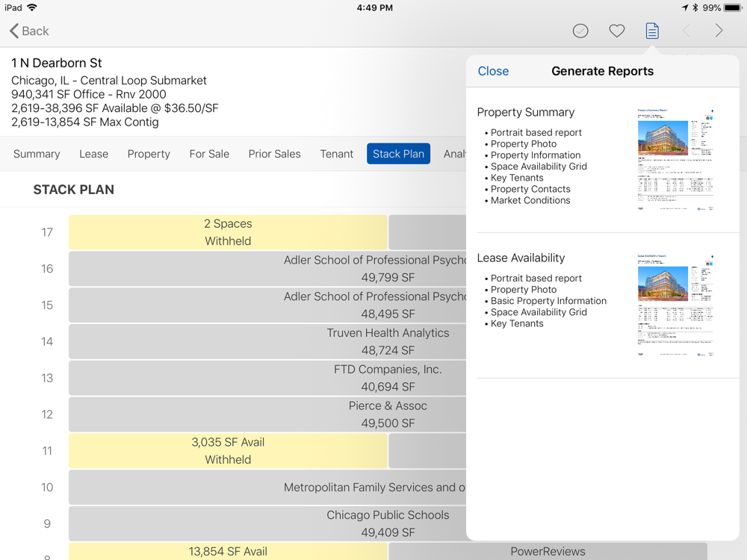
Task: Tap FTD Companies, Inc. block
Action: coord(267,378)
